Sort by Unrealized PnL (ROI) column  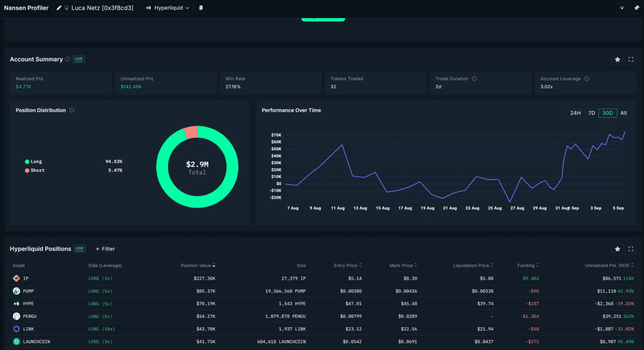click(609, 266)
